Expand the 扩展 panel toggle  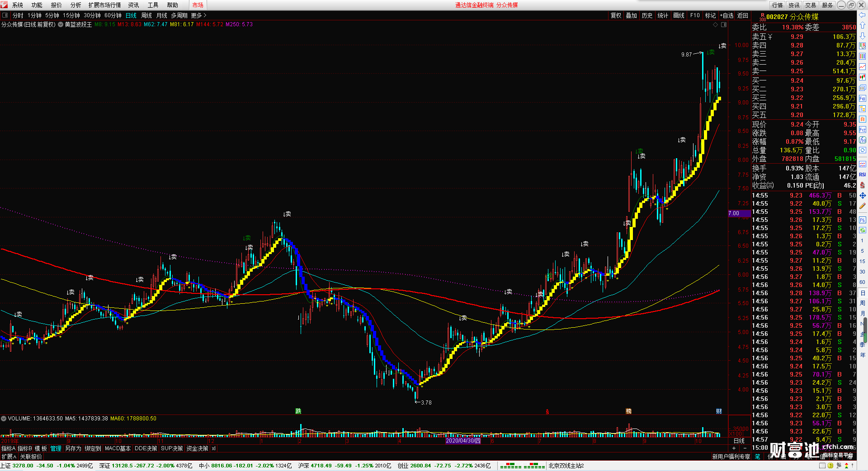click(x=9, y=457)
